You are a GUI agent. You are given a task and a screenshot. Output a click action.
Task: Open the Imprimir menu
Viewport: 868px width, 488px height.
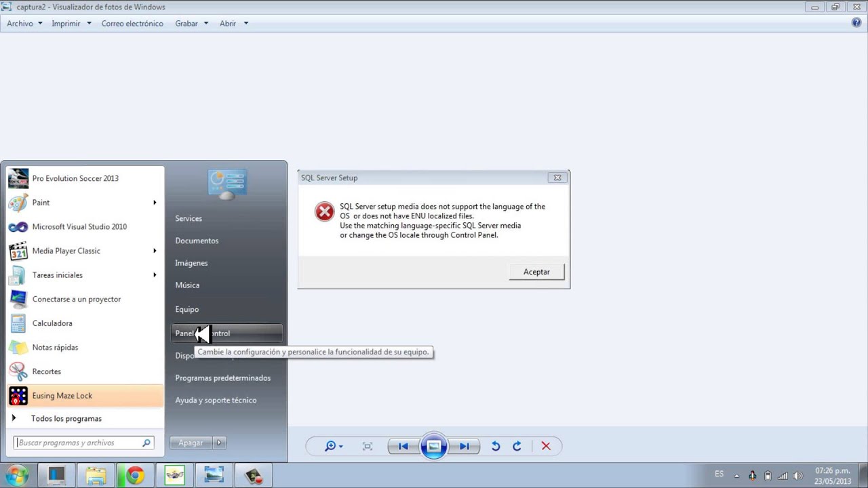coord(71,23)
